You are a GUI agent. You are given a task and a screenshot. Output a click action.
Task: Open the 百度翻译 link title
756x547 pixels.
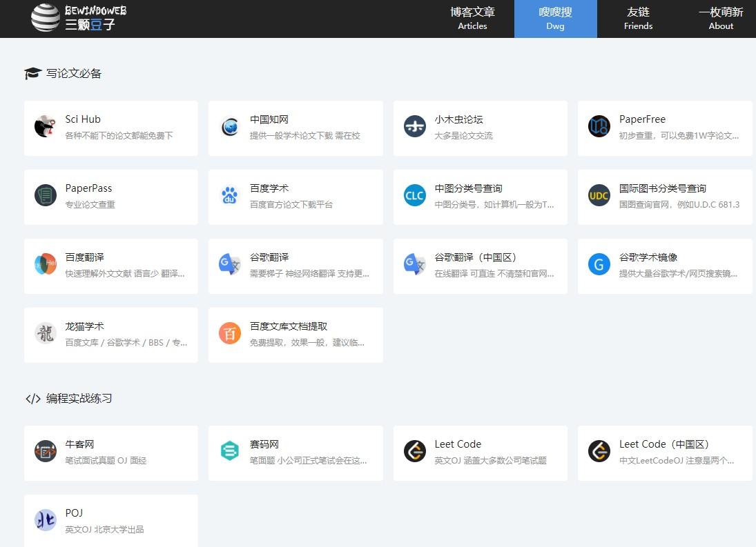coord(84,257)
